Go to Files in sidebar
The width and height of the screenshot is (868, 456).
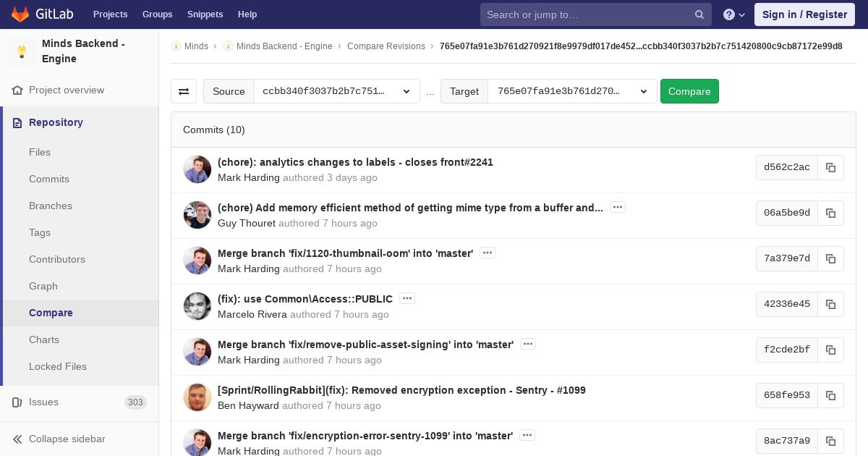(40, 152)
